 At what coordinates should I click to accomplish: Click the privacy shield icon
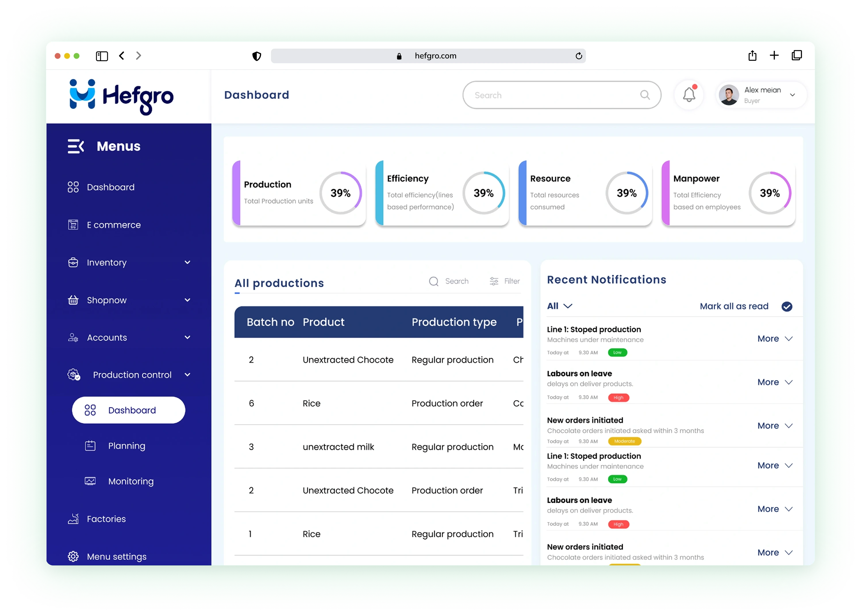pos(257,56)
